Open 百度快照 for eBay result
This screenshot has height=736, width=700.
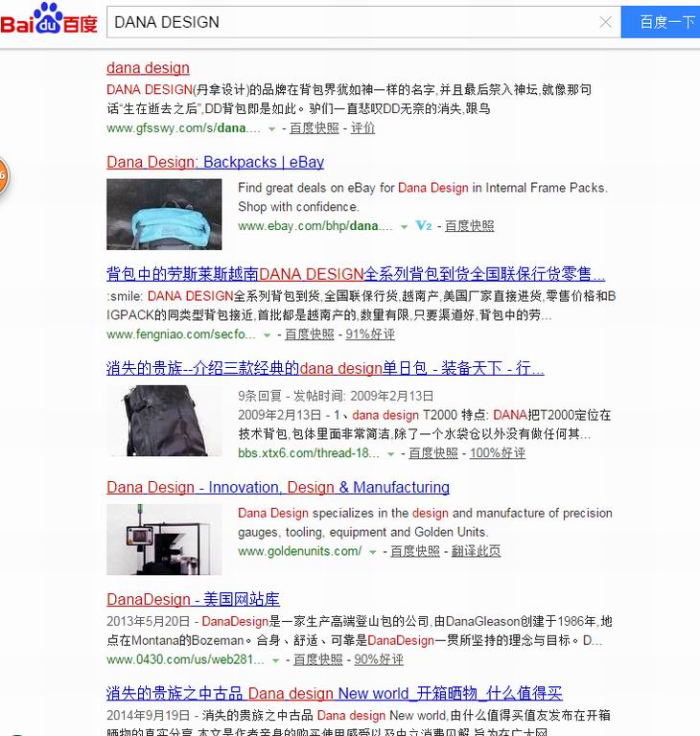pos(469,226)
